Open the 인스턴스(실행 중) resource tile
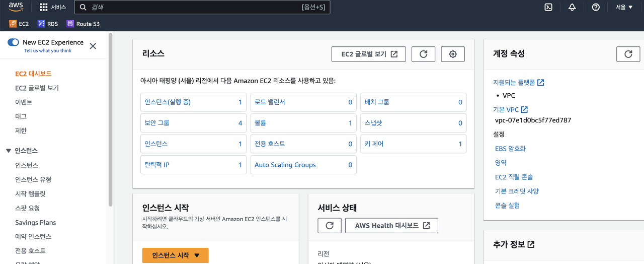644x264 pixels. (x=193, y=102)
